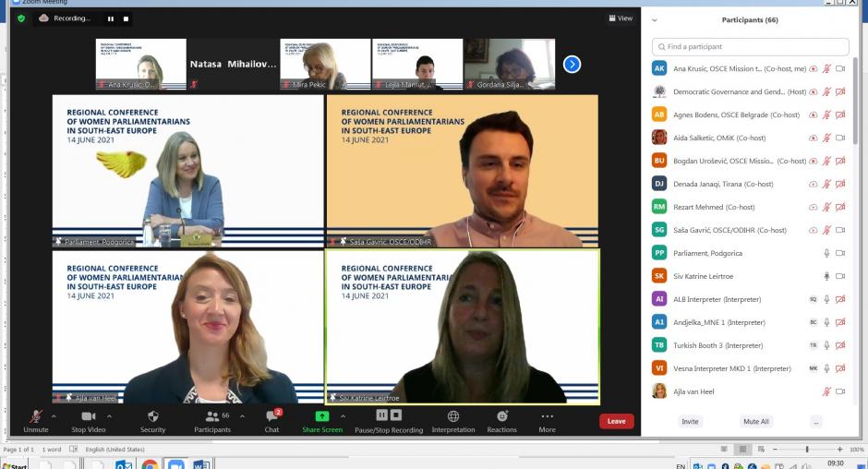Pause recording via top-left recording indicator

tap(111, 18)
